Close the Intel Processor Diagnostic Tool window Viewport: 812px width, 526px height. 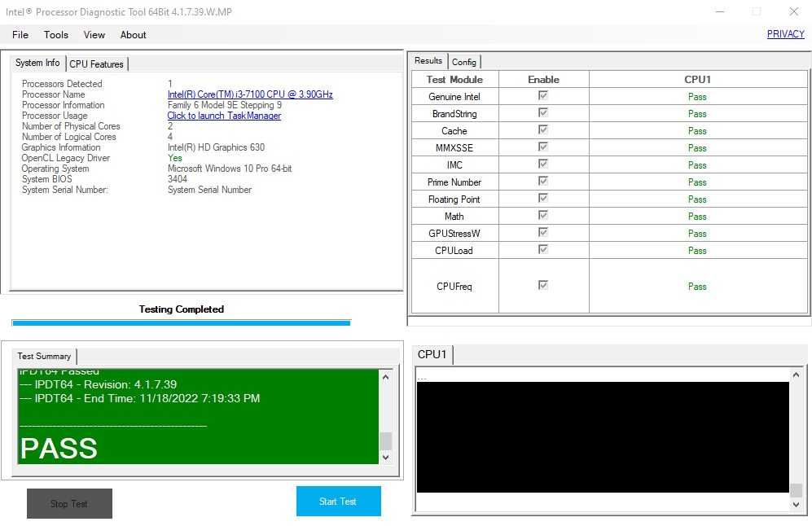(x=793, y=11)
